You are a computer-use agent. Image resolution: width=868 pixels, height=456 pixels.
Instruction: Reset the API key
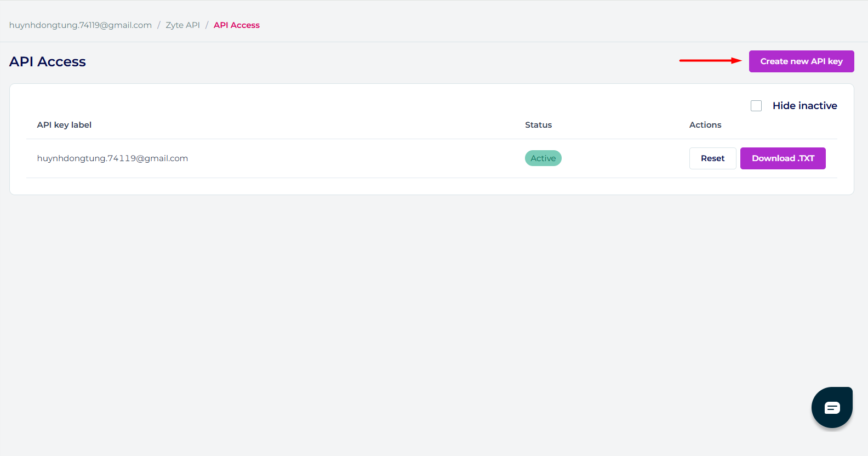point(712,158)
